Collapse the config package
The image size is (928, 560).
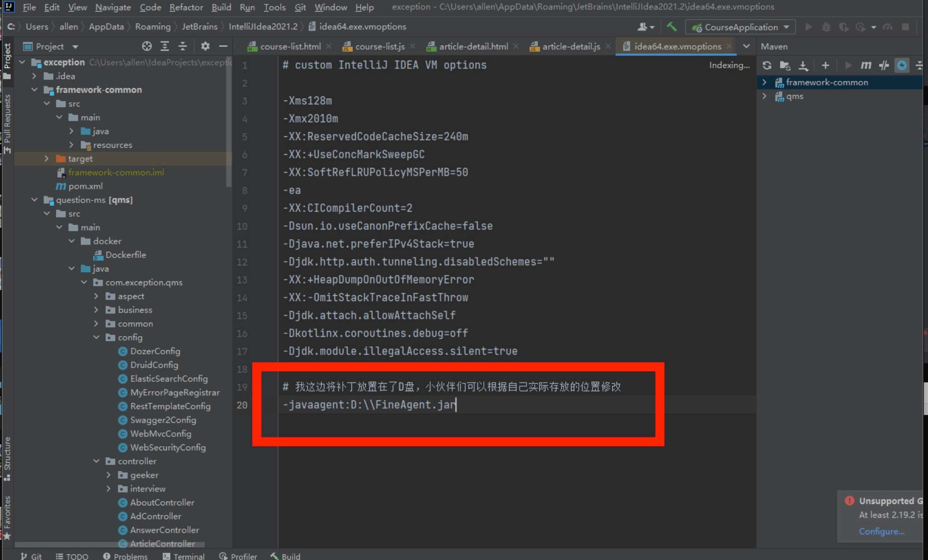96,337
